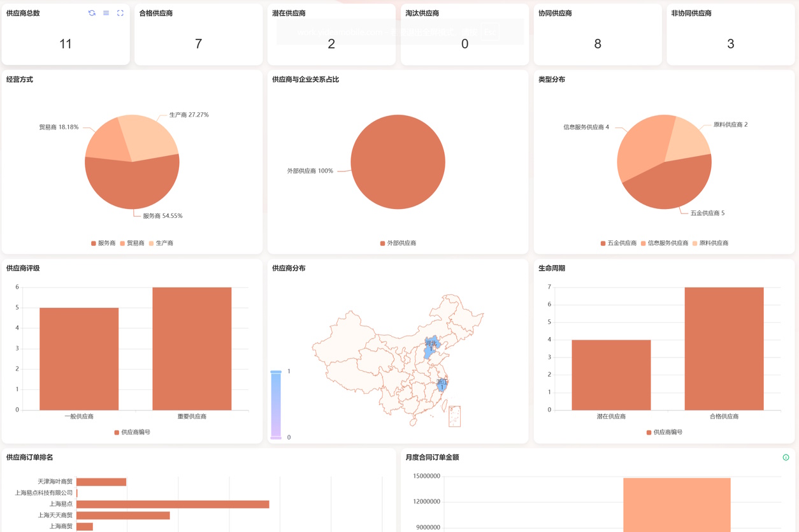Toggle 原料供应商 legend item
The width and height of the screenshot is (799, 532).
(710, 243)
